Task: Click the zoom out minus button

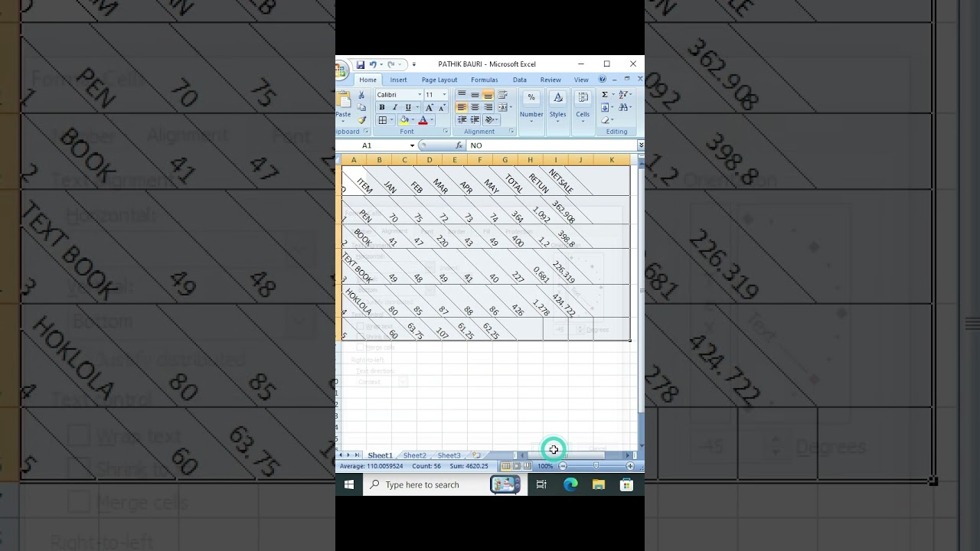Action: pyautogui.click(x=563, y=466)
